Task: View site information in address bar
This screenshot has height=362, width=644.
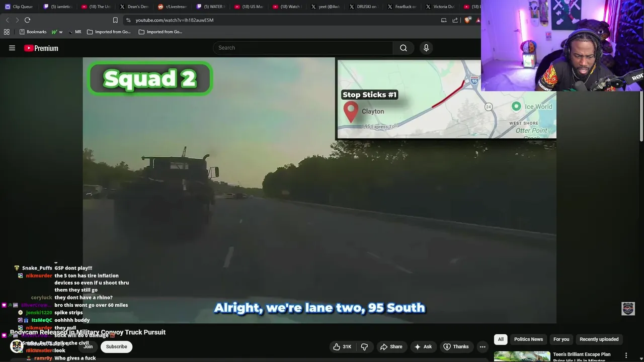Action: point(128,20)
